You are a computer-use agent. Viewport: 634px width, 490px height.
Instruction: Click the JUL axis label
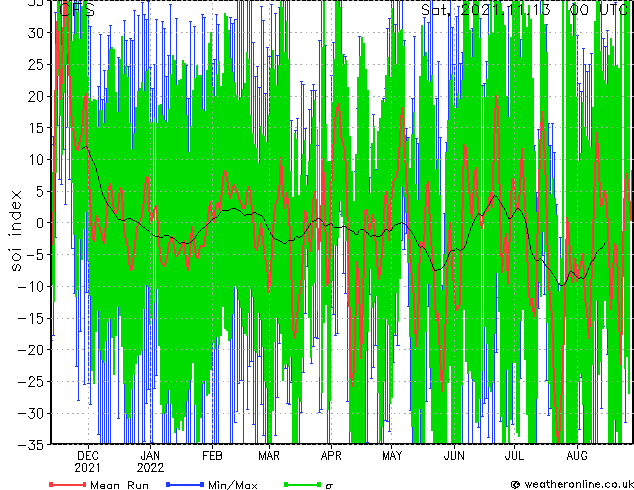(514, 456)
